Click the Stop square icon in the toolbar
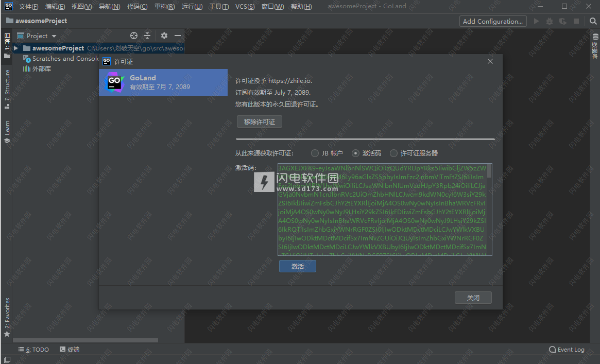The height and width of the screenshot is (364, 600). pyautogui.click(x=576, y=22)
